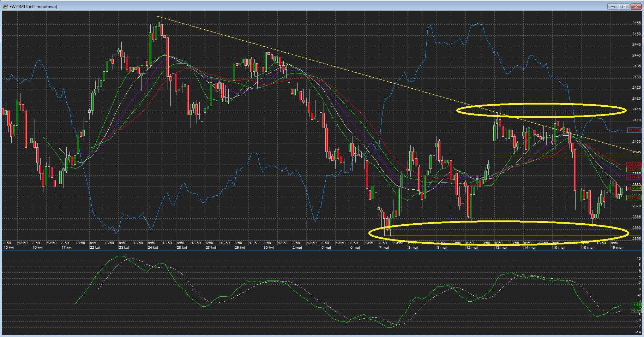Click the 22 kwi date label
644x337 pixels.
point(95,248)
